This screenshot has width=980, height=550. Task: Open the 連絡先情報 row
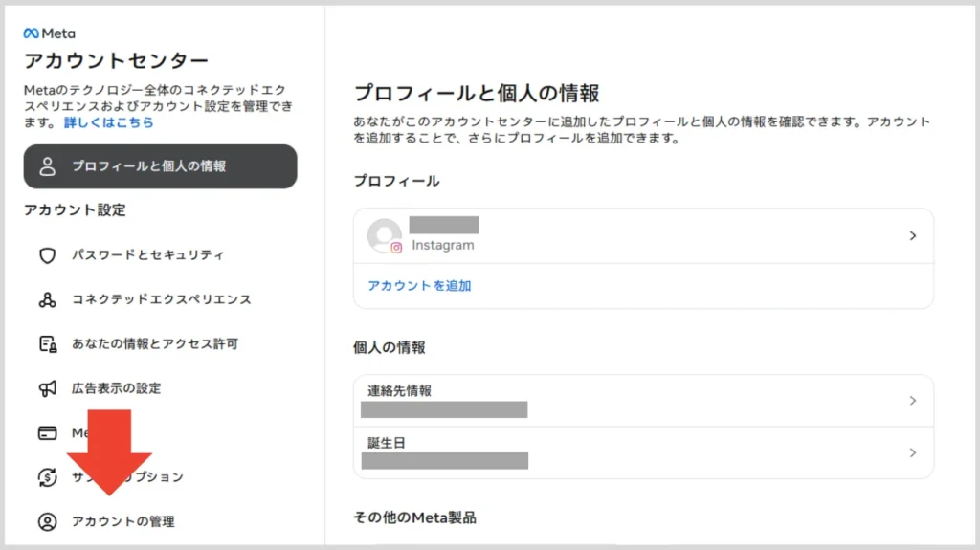tap(644, 401)
